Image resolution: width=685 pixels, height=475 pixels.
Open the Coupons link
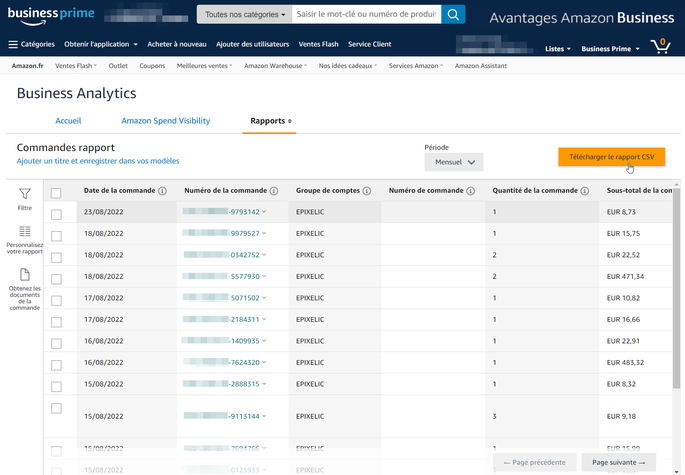(x=152, y=66)
